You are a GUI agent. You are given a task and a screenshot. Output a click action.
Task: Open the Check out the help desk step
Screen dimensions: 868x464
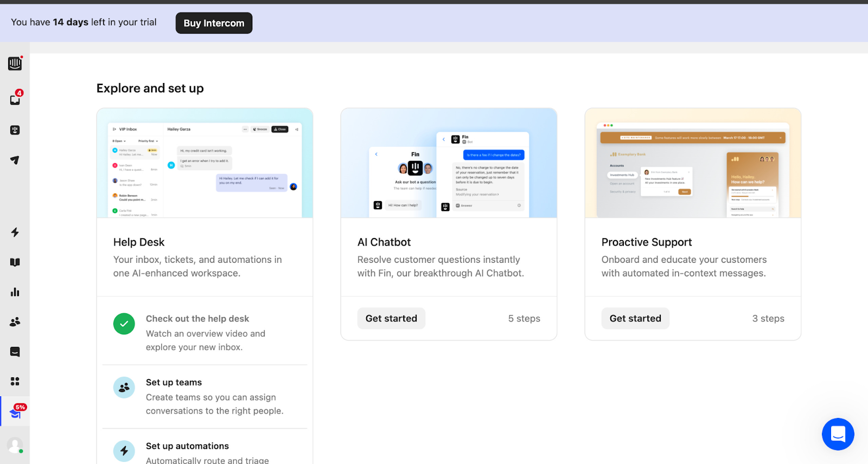click(205, 333)
